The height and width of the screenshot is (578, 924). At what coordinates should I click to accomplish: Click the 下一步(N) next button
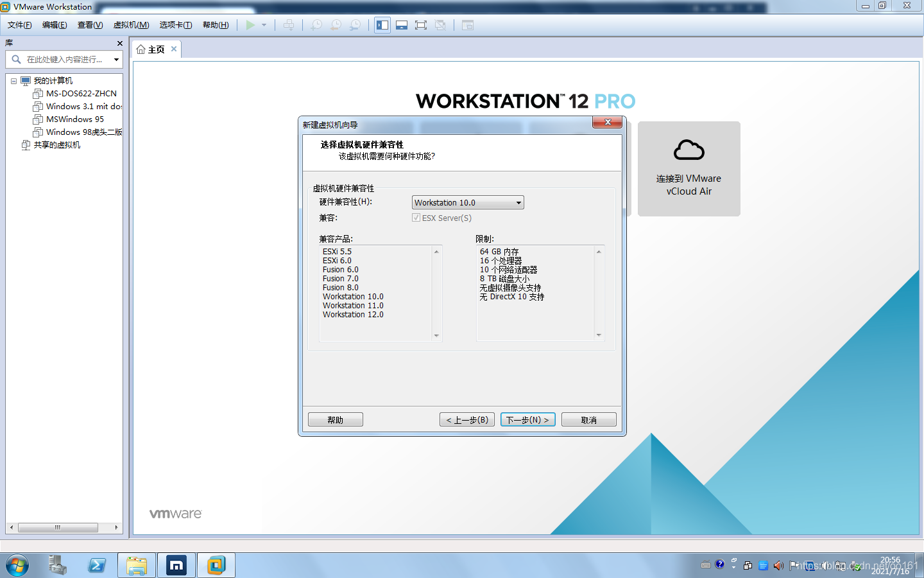point(528,419)
